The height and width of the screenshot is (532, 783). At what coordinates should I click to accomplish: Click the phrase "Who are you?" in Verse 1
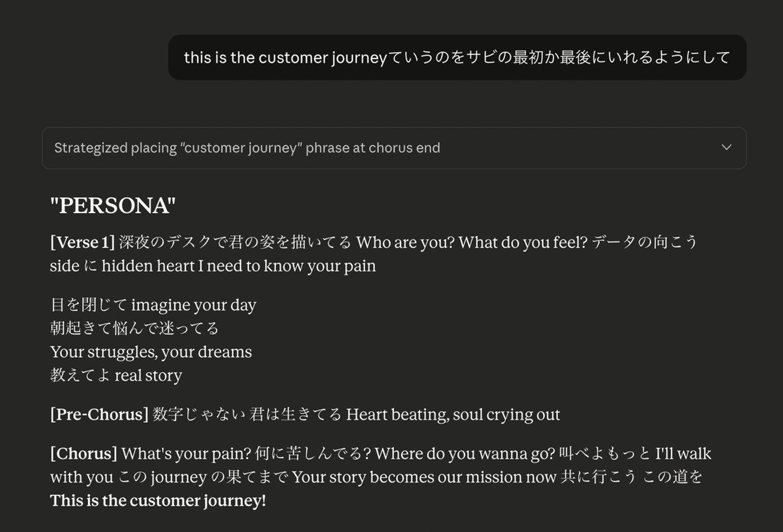[405, 242]
